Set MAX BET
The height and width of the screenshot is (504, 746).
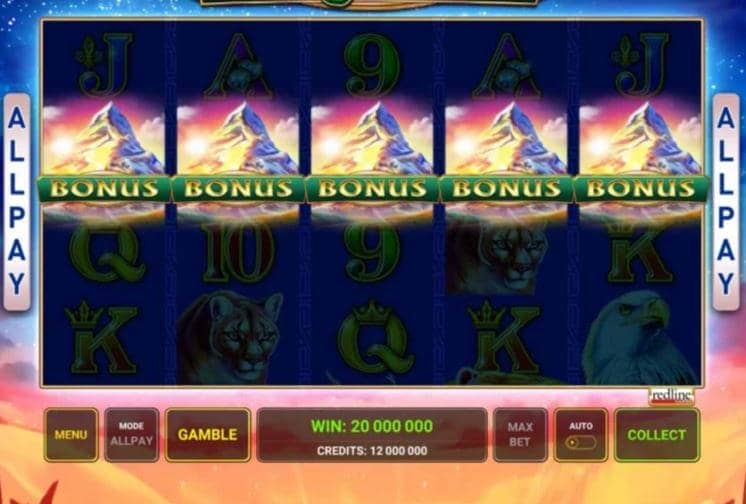[520, 435]
